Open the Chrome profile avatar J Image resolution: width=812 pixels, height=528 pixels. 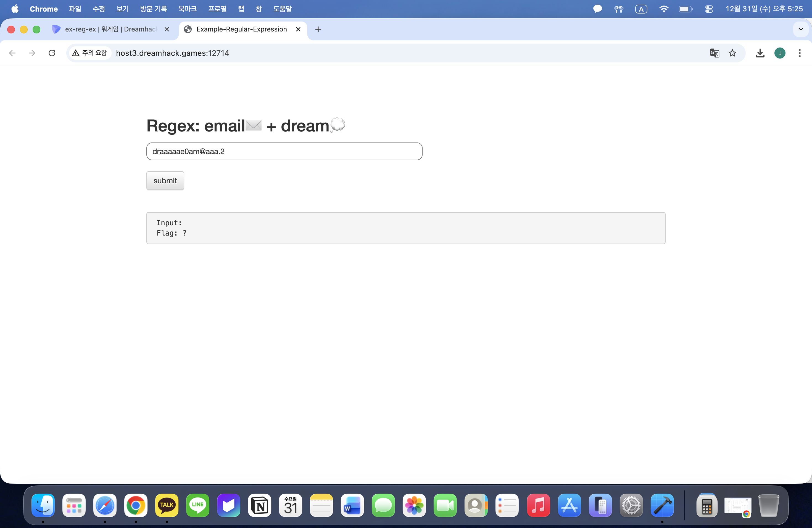(x=780, y=53)
